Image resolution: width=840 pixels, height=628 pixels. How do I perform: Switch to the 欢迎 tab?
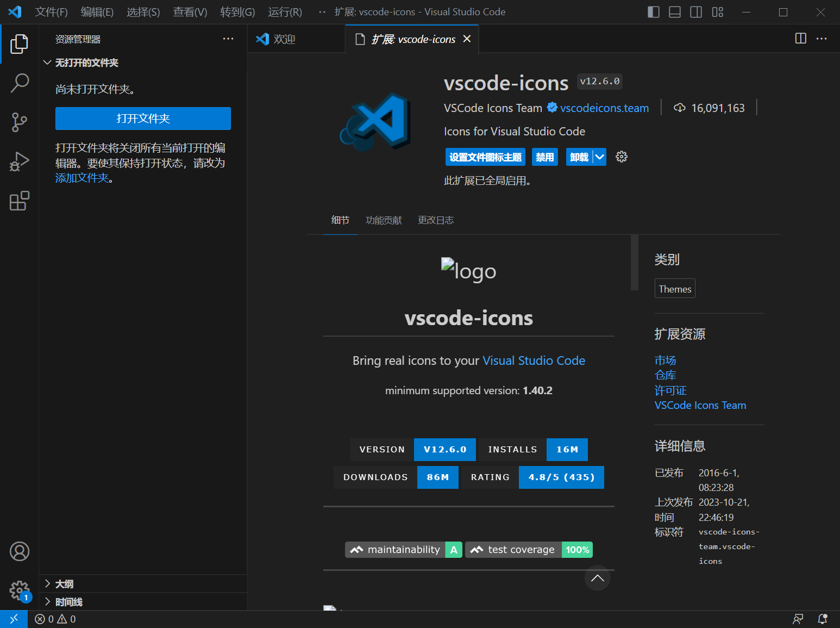[x=296, y=39]
